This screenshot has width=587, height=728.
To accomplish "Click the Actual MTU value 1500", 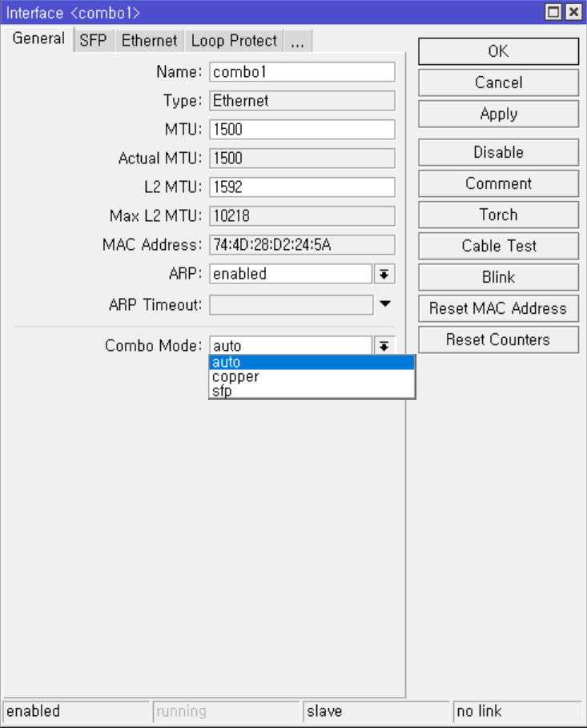I will [303, 159].
